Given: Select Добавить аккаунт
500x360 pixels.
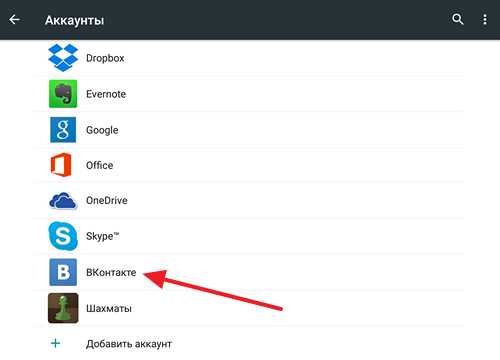Looking at the screenshot, I should [x=129, y=344].
